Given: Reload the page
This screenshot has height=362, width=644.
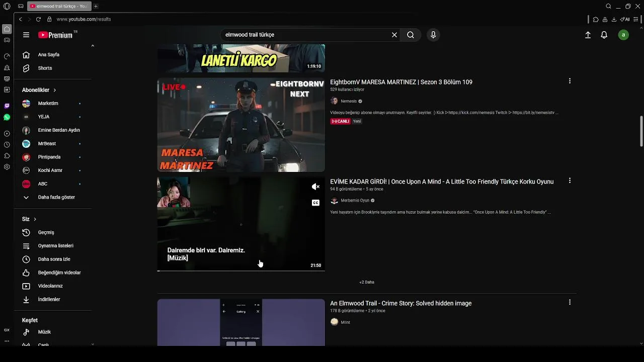Looking at the screenshot, I should pyautogui.click(x=38, y=19).
